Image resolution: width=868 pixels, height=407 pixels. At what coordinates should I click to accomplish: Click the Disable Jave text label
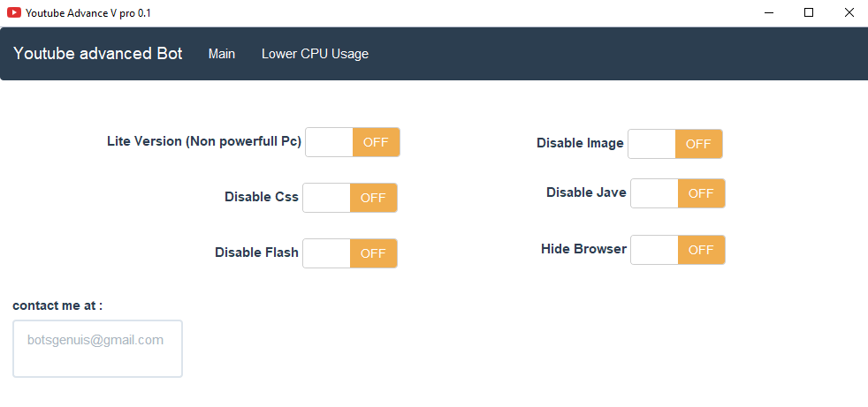[x=586, y=192]
